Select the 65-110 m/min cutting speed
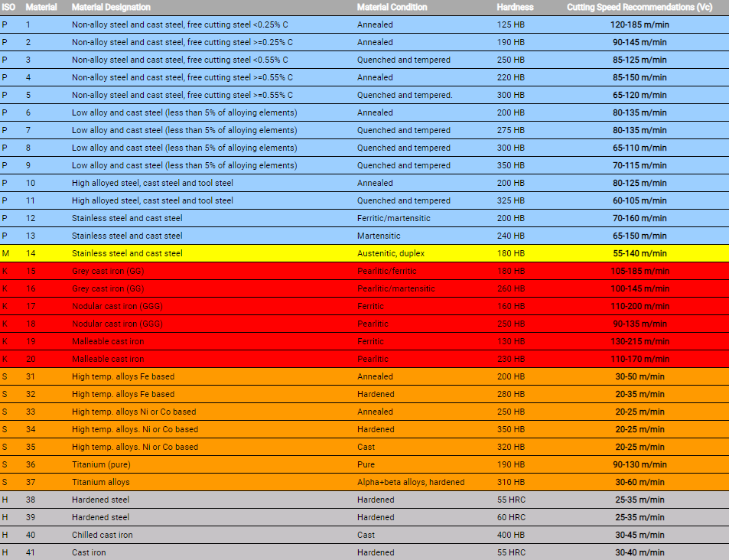Image resolution: width=729 pixels, height=560 pixels. tap(640, 148)
